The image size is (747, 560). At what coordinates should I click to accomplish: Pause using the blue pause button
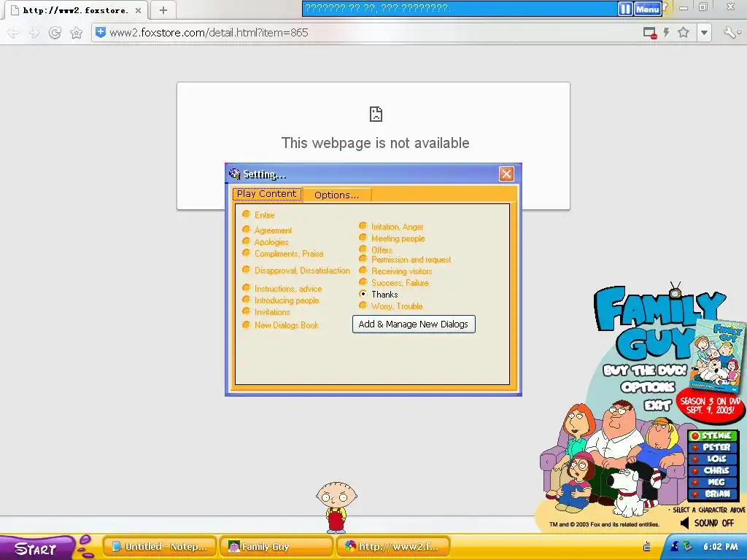[x=625, y=9]
